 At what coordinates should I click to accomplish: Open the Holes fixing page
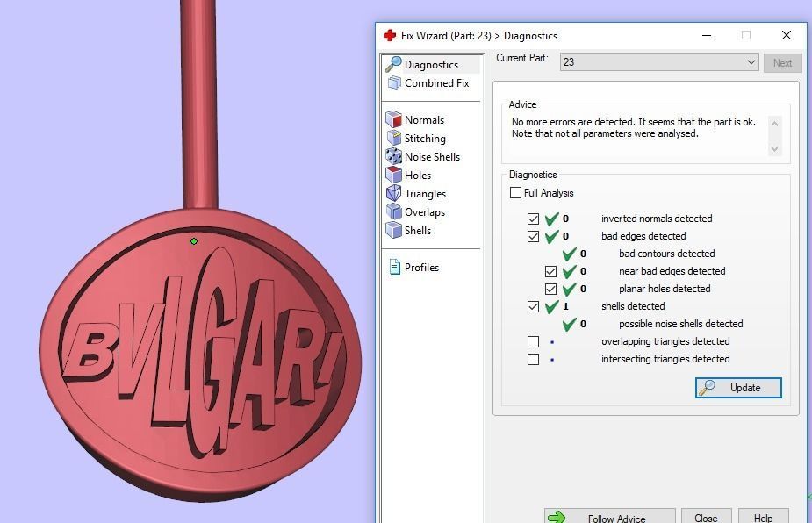408,175
